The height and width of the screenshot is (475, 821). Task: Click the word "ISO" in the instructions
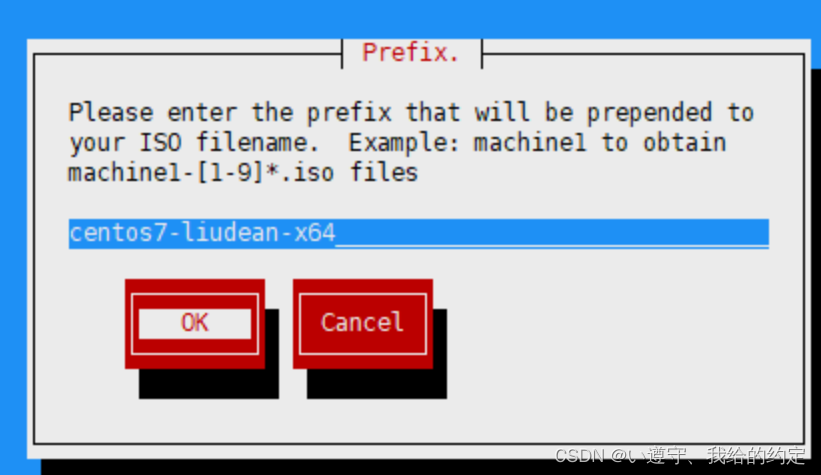coord(160,142)
